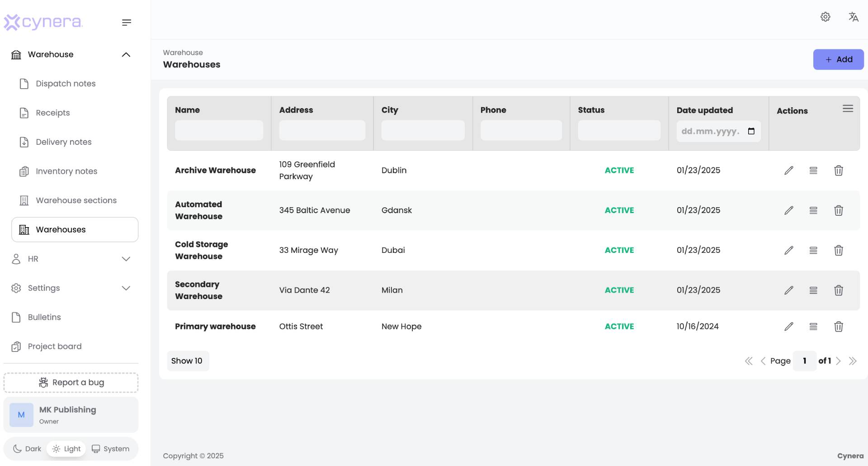868x466 pixels.
Task: Click the Via Dante 42 address cell
Action: [304, 290]
